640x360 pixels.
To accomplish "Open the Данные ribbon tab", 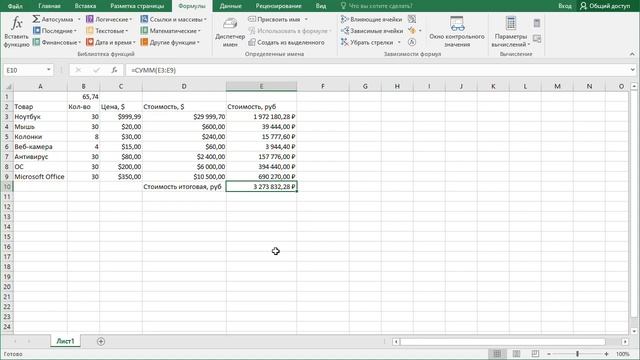I will [231, 6].
